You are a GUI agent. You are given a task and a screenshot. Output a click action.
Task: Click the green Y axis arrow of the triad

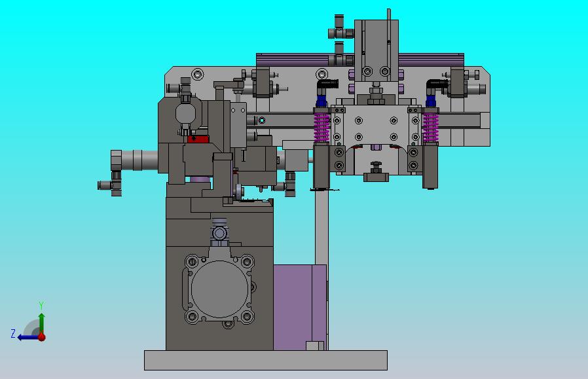pyautogui.click(x=42, y=323)
